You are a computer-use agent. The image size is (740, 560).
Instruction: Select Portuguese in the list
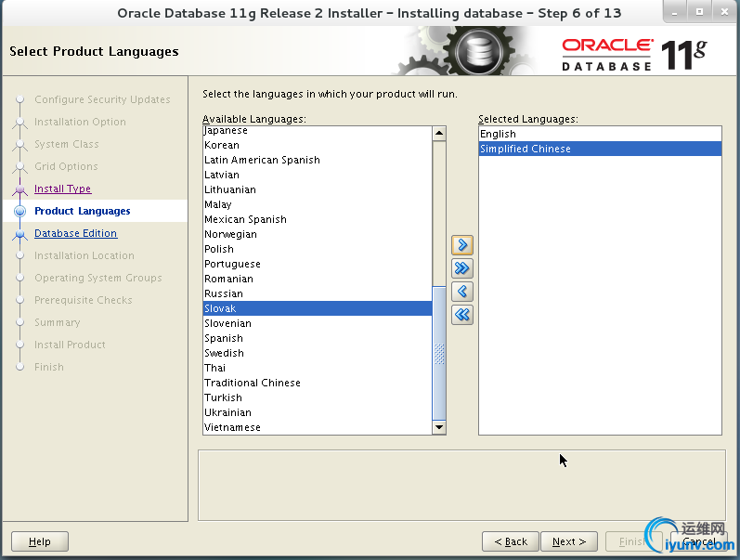point(318,264)
